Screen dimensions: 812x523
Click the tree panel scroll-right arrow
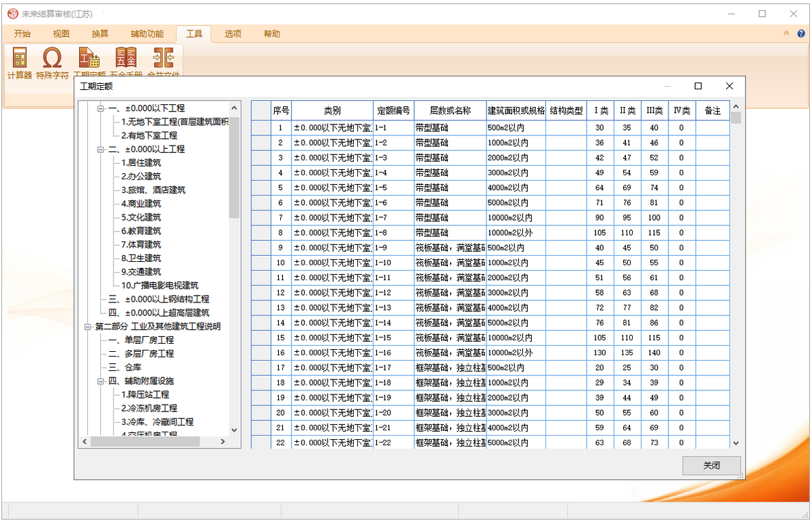223,441
